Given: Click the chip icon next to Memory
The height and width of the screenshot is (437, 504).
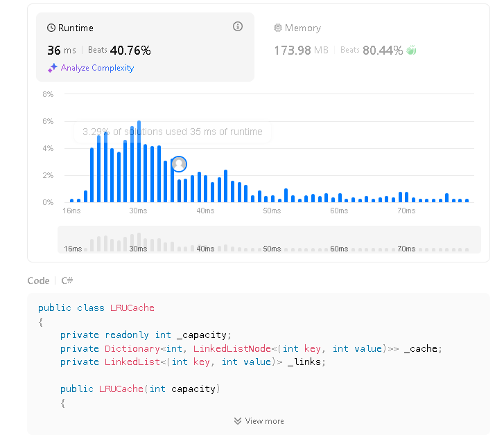Looking at the screenshot, I should [x=278, y=28].
